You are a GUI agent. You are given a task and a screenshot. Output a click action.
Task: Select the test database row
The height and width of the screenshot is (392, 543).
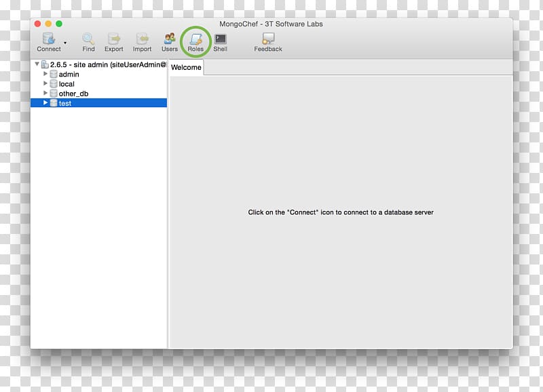pos(98,103)
